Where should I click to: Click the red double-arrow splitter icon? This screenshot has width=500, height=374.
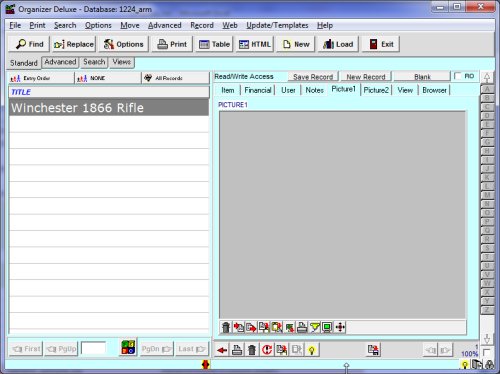[205, 364]
